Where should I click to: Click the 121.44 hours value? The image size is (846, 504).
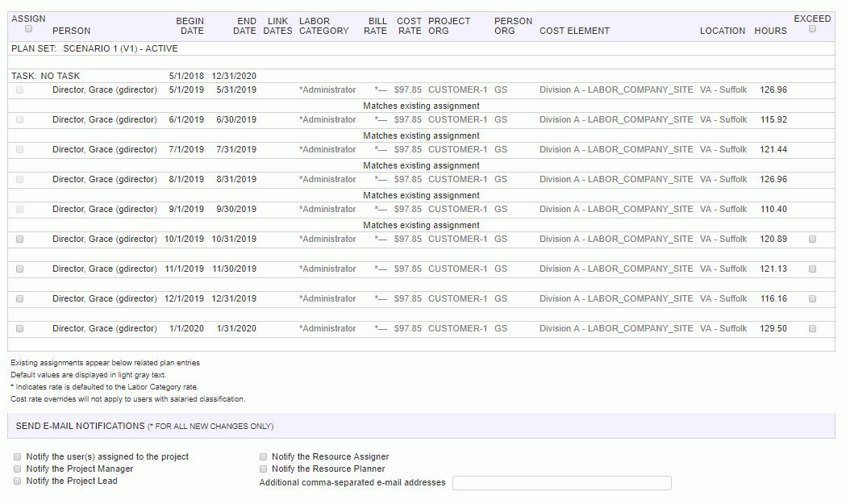pyautogui.click(x=773, y=149)
